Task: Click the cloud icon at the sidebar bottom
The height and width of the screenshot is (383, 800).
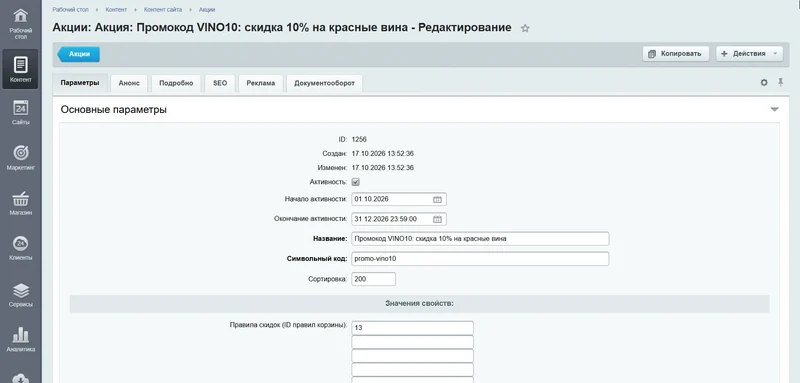Action: tap(20, 377)
